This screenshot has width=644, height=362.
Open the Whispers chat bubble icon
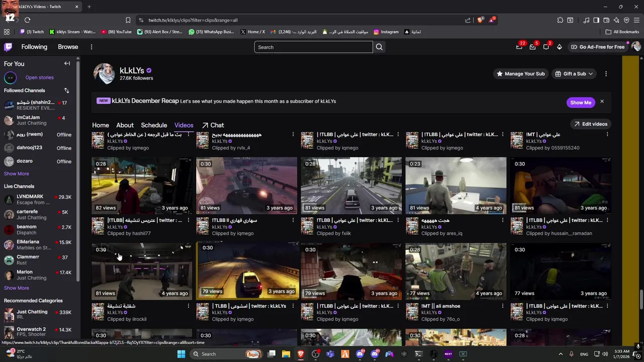[x=546, y=47]
